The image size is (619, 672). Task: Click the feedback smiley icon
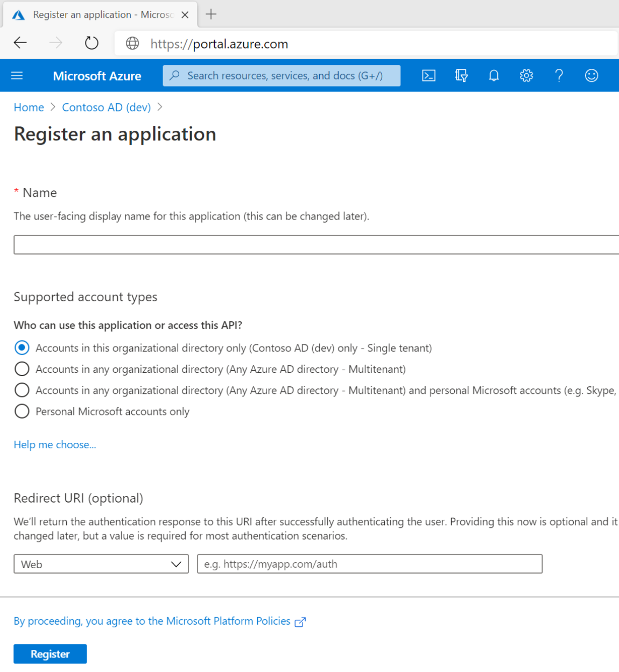pos(592,76)
